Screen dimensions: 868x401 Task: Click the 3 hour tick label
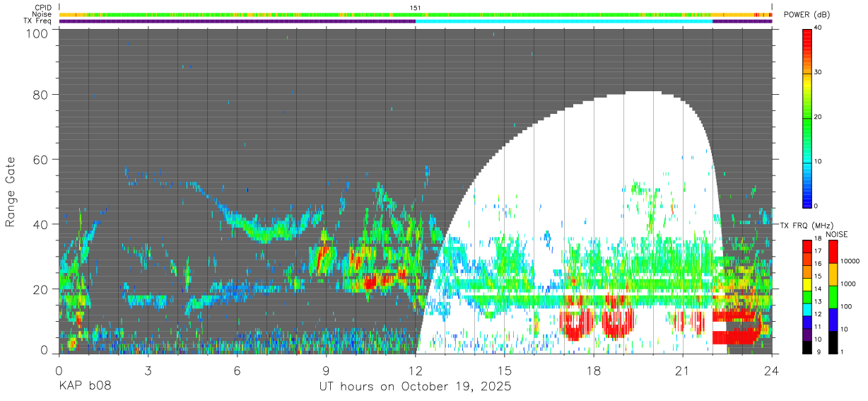[x=148, y=371]
